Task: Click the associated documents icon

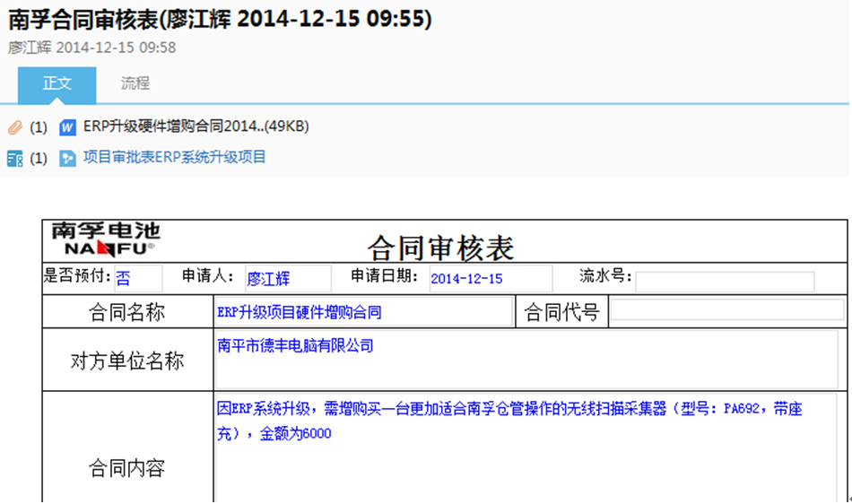Action: click(14, 158)
